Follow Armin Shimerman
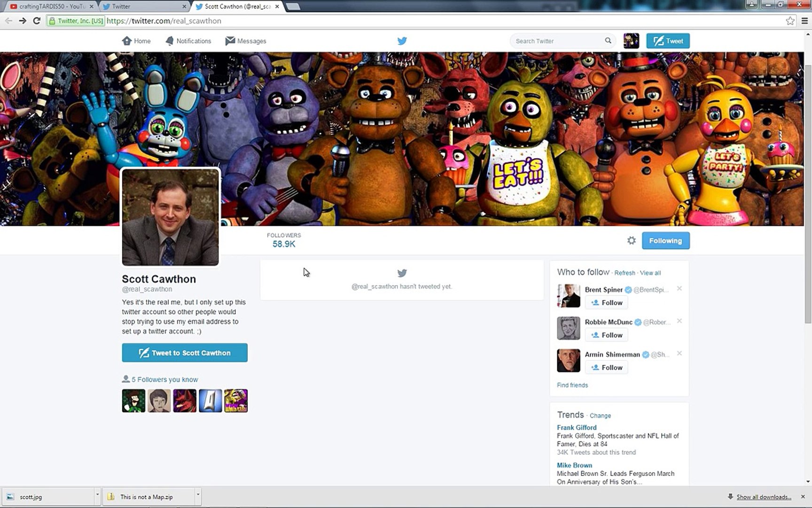 click(x=607, y=367)
